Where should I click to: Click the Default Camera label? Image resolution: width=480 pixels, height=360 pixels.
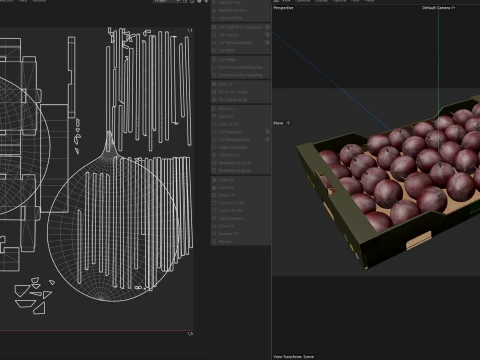click(438, 8)
